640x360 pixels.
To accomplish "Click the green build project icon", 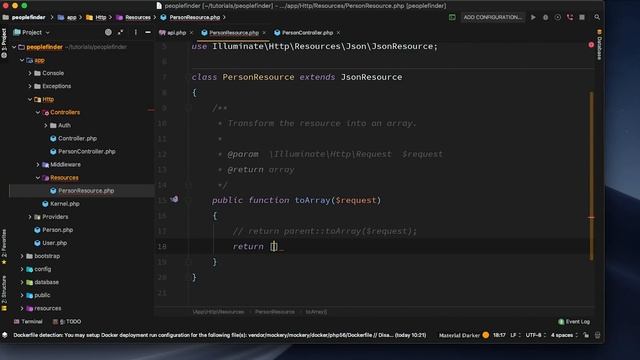I will pyautogui.click(x=452, y=17).
